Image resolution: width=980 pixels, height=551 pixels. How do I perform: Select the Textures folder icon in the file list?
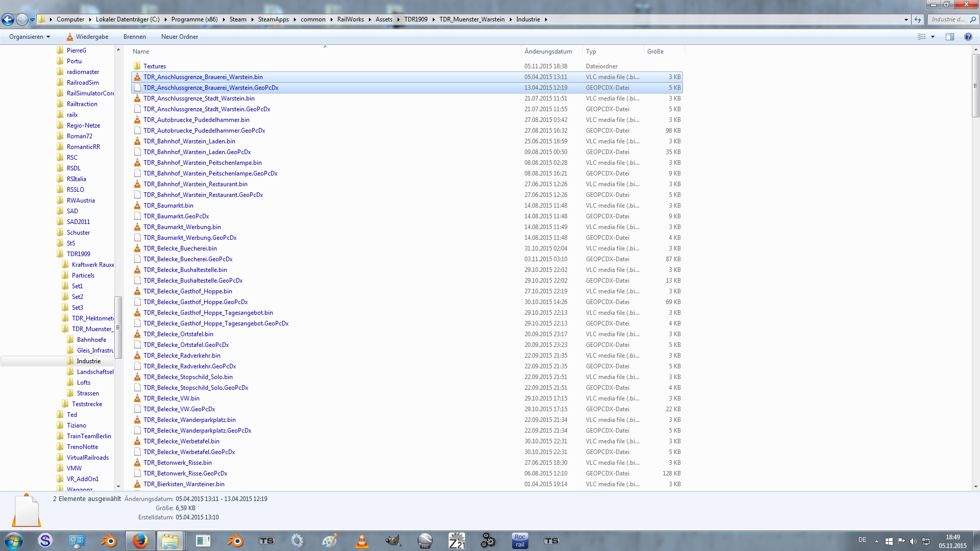click(137, 66)
